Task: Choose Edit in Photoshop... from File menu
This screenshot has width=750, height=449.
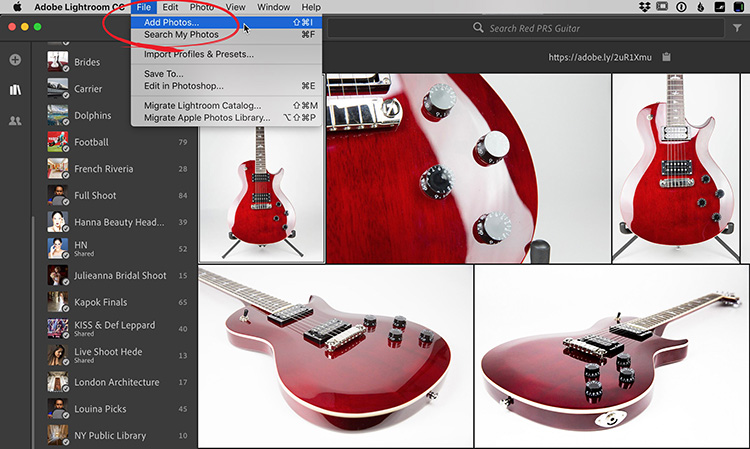Action: [185, 86]
